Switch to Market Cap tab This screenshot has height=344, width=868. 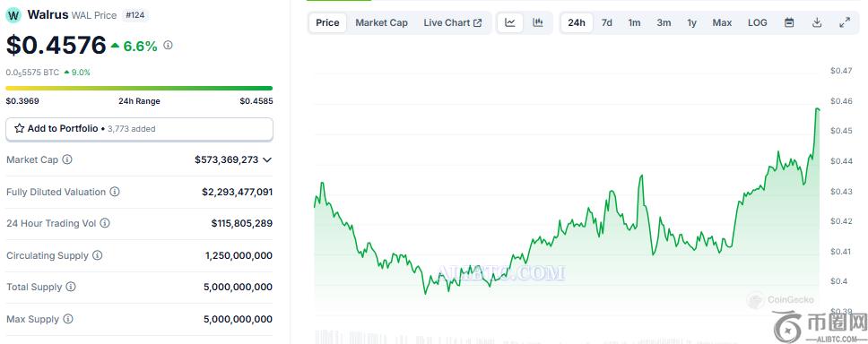381,22
